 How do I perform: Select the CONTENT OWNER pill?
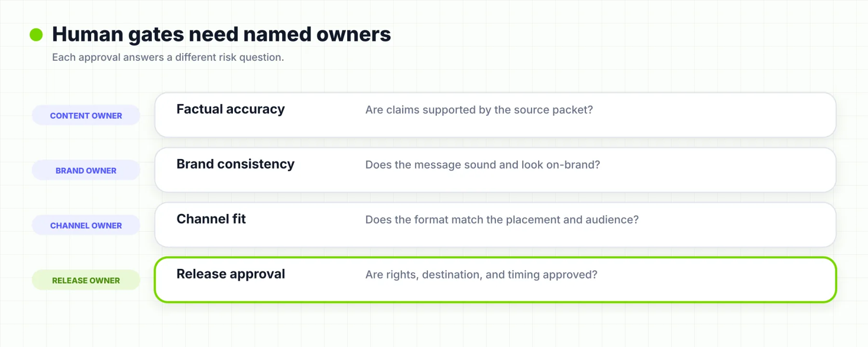pos(86,115)
